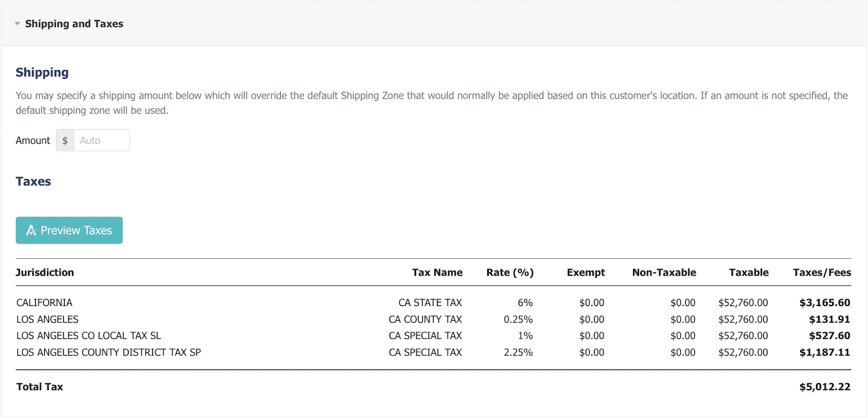Click the $3,165.60 state tax amount

824,303
